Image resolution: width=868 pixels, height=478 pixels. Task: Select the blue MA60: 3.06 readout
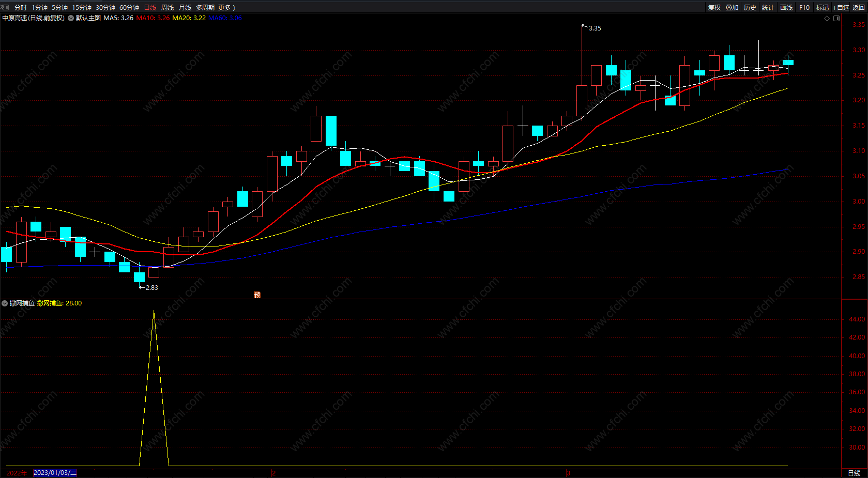[x=225, y=18]
